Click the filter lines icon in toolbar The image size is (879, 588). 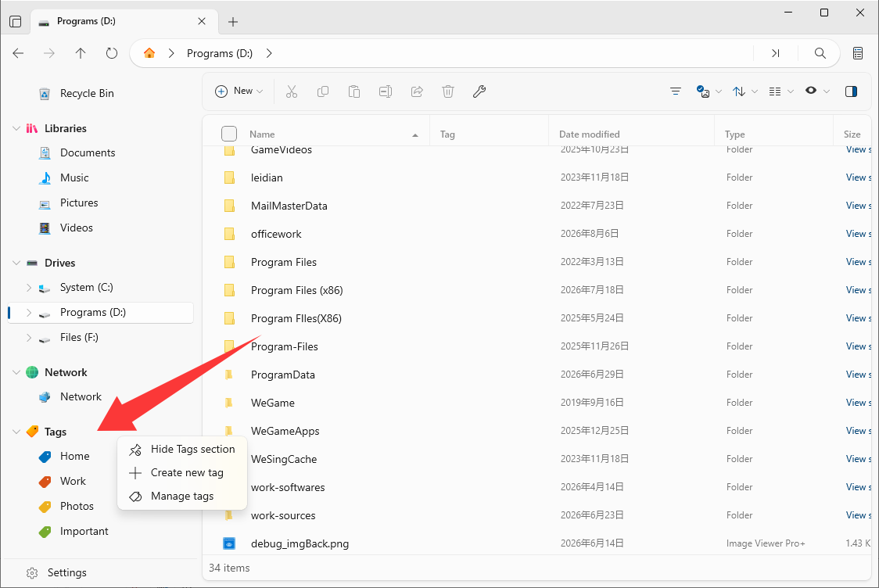click(676, 91)
